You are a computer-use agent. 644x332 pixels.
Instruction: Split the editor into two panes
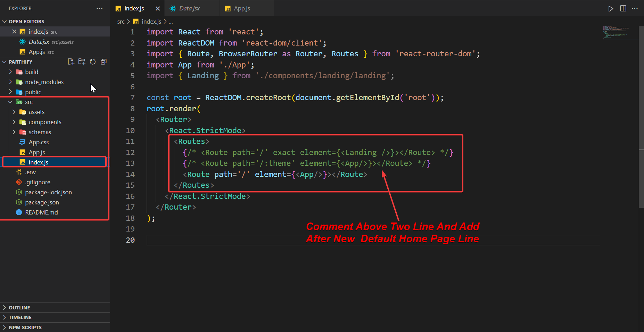click(622, 8)
